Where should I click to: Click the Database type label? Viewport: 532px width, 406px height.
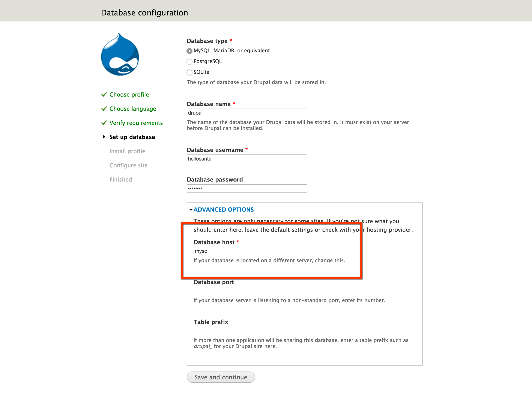click(x=207, y=41)
